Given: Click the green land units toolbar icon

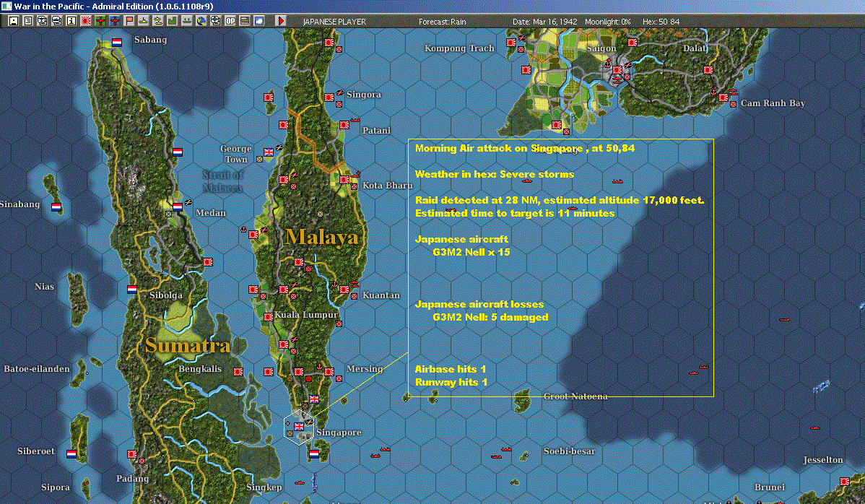Looking at the screenshot, I should pos(172,21).
